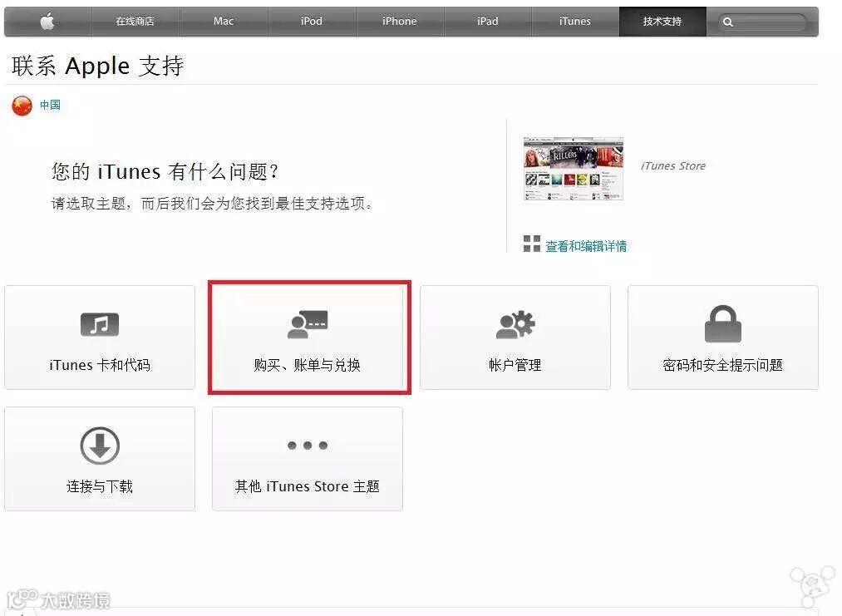Open the iPad navigation item
842x616 pixels.
(x=488, y=22)
